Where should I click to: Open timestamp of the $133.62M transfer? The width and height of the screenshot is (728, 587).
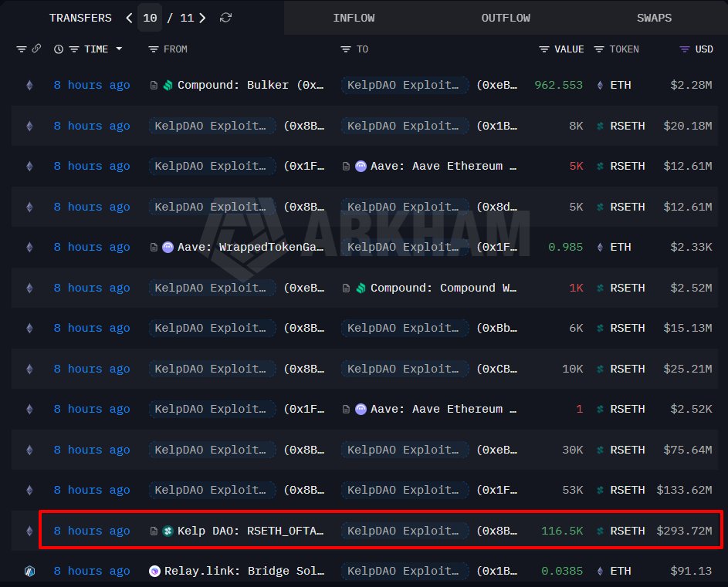(92, 491)
